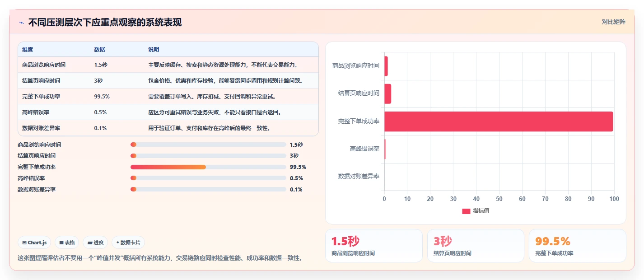Image resolution: width=644 pixels, height=280 pixels.
Task: Select the Chart.js tag chip
Action: click(x=35, y=243)
